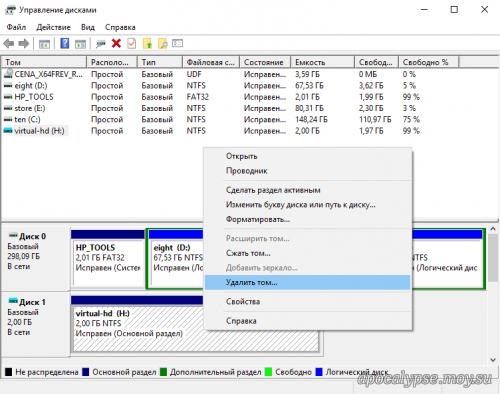
Task: Click the Диск 1 label panel
Action: click(35, 324)
